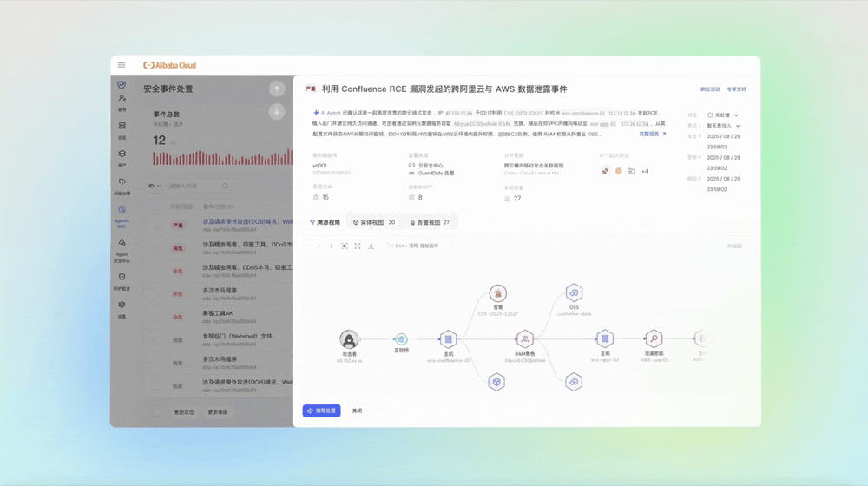868x486 pixels.
Task: Switch to the 实体视图 20 tab
Action: tap(374, 222)
